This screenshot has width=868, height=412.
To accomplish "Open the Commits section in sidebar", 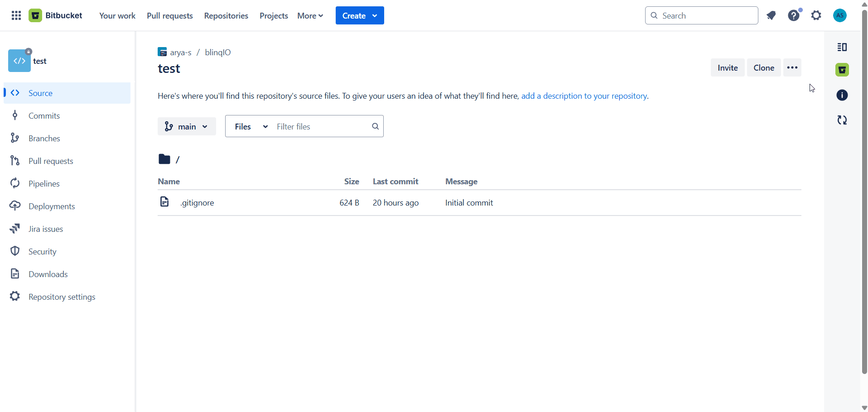I will coord(44,115).
